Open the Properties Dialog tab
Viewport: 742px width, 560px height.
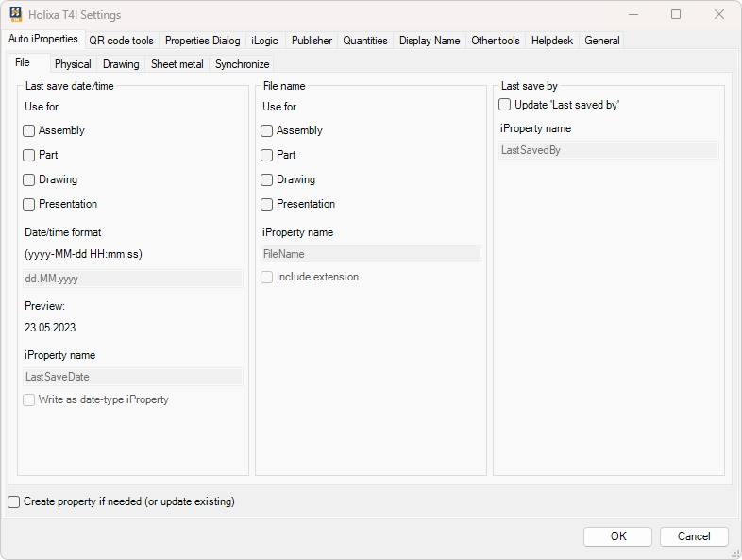pyautogui.click(x=202, y=41)
